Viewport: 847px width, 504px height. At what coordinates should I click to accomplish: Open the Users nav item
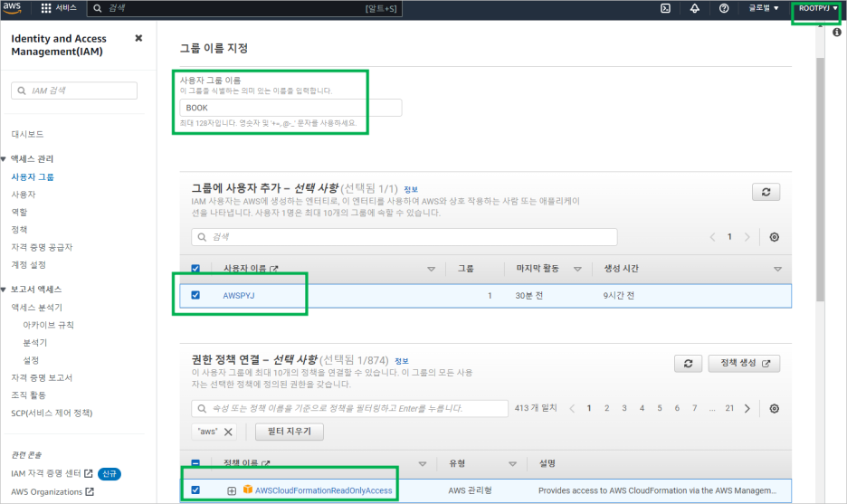pyautogui.click(x=24, y=194)
